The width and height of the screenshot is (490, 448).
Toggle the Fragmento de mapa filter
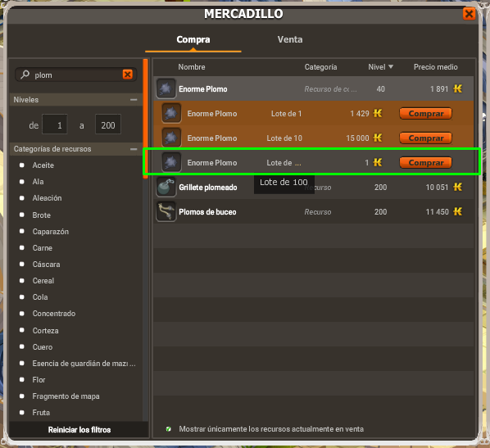[x=22, y=396]
